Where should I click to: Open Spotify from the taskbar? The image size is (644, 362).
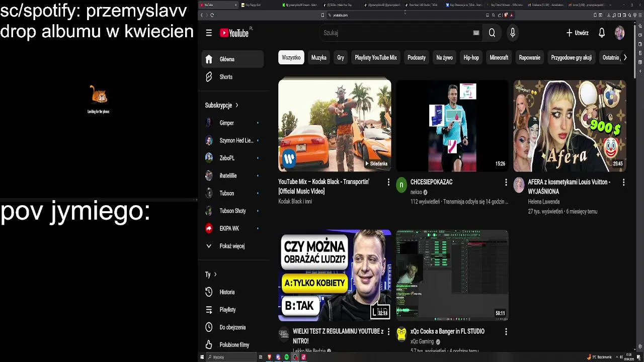pos(286,357)
